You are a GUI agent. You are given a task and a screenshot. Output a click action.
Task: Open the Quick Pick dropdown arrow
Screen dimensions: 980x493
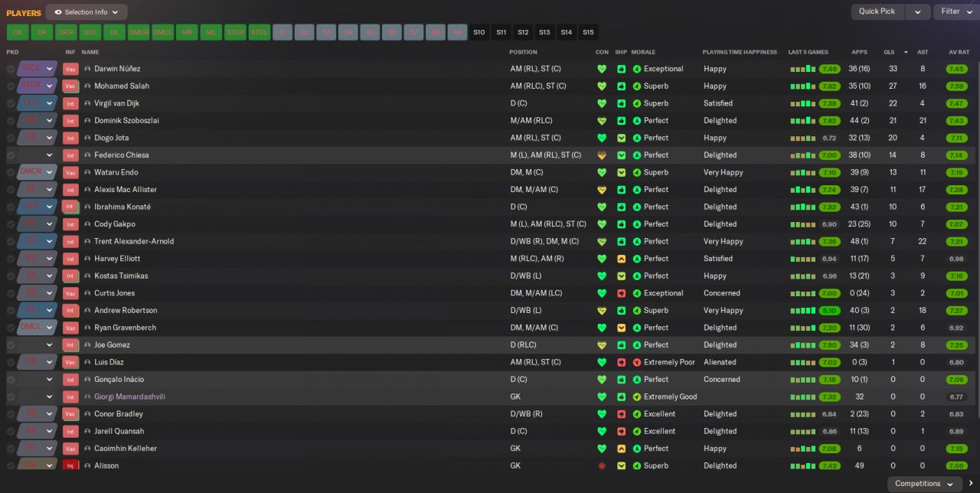917,11
